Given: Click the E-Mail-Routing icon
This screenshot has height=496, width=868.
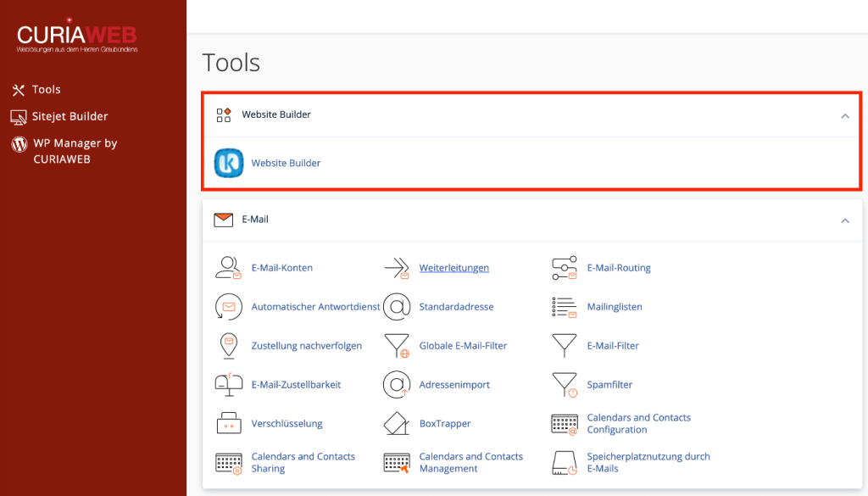Looking at the screenshot, I should (565, 268).
